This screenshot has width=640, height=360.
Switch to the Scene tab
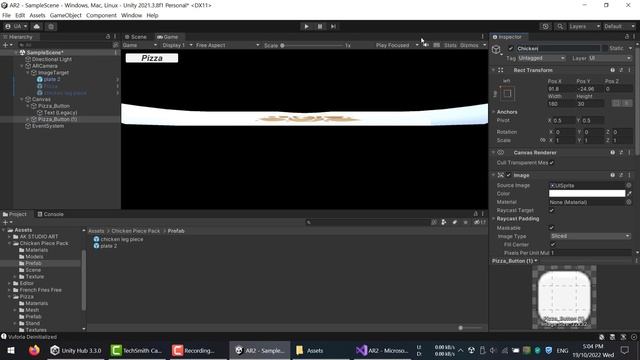(x=136, y=37)
